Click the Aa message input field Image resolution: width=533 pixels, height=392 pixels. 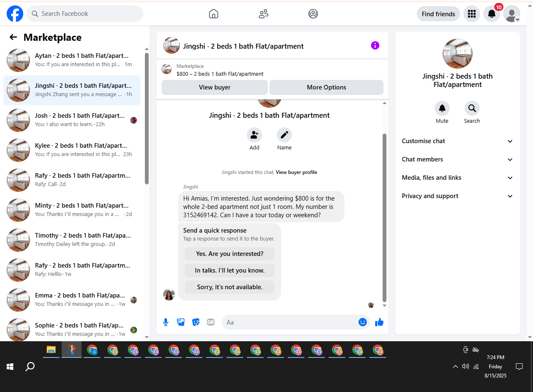point(290,322)
